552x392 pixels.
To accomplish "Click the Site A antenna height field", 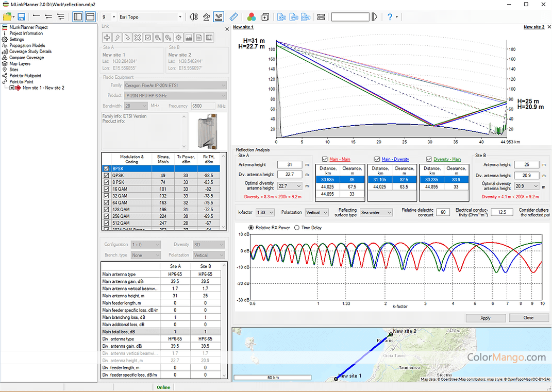I will coord(289,165).
